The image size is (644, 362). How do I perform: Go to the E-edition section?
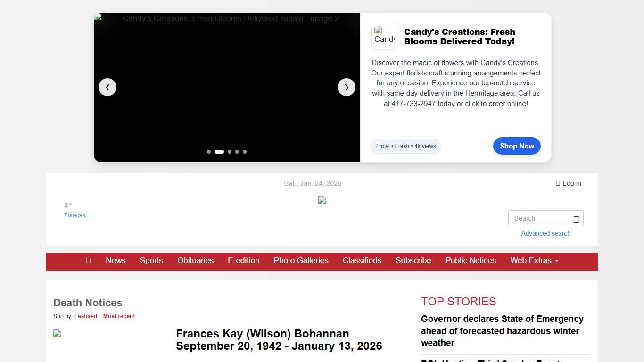coord(244,261)
